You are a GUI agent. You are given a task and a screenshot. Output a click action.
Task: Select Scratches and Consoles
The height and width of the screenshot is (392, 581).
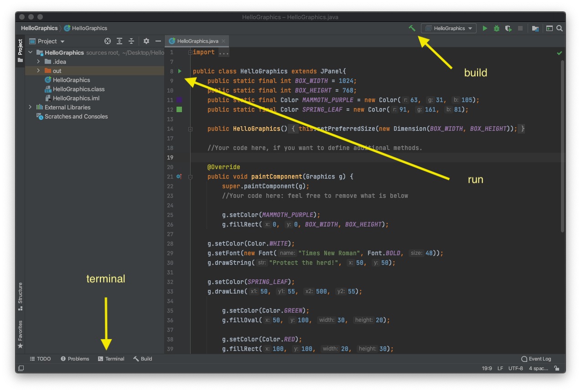pos(72,116)
